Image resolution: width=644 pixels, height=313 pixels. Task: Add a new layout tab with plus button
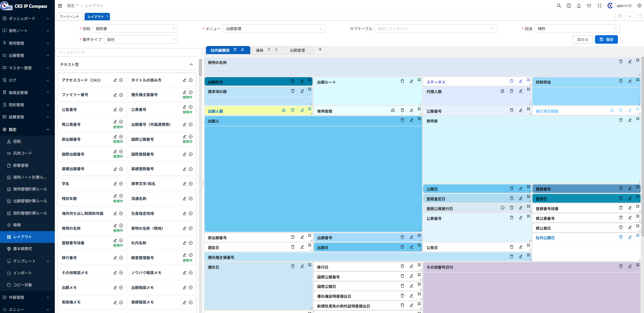[320, 49]
